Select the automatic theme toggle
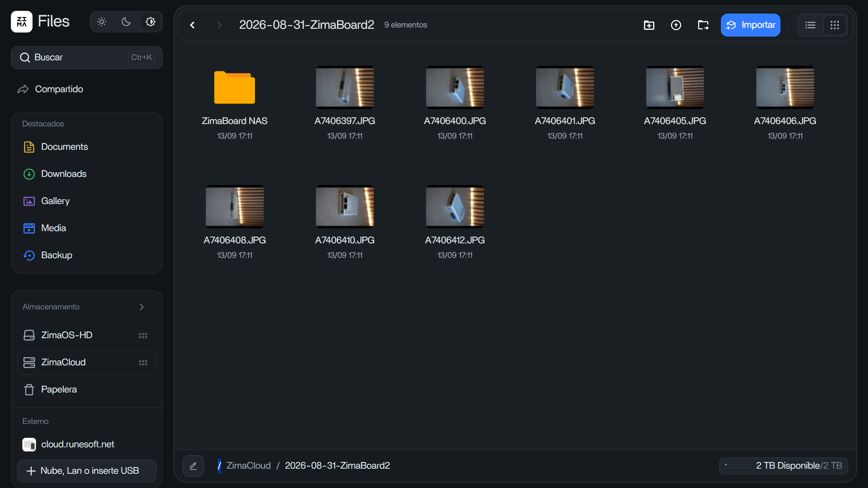Screen dimensions: 868x488 click(151, 22)
